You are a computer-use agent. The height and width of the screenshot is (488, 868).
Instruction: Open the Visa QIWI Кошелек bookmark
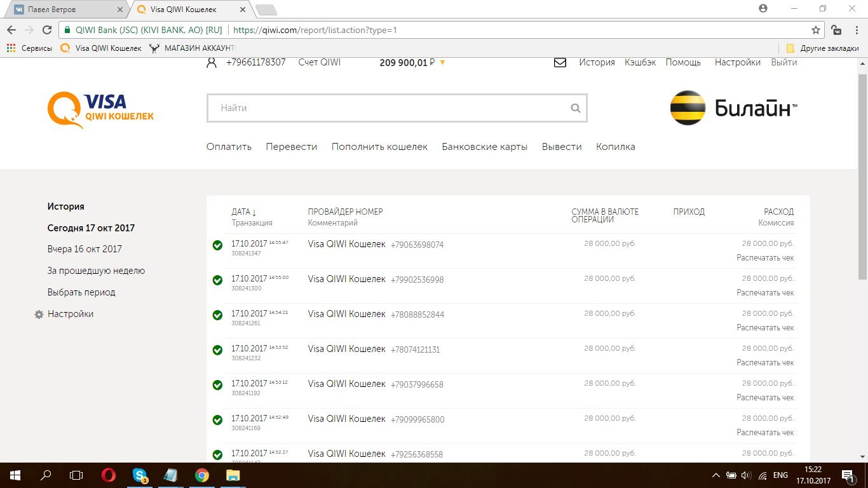click(101, 48)
